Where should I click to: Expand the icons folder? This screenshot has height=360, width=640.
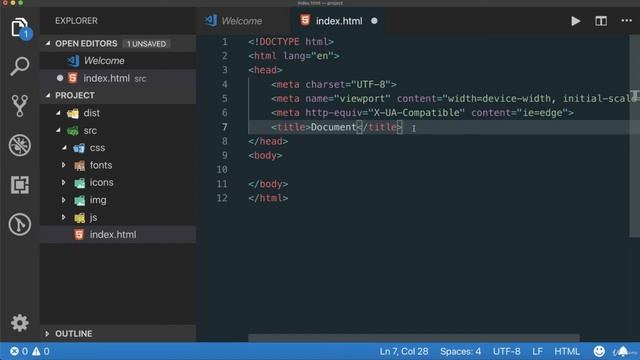(x=64, y=182)
